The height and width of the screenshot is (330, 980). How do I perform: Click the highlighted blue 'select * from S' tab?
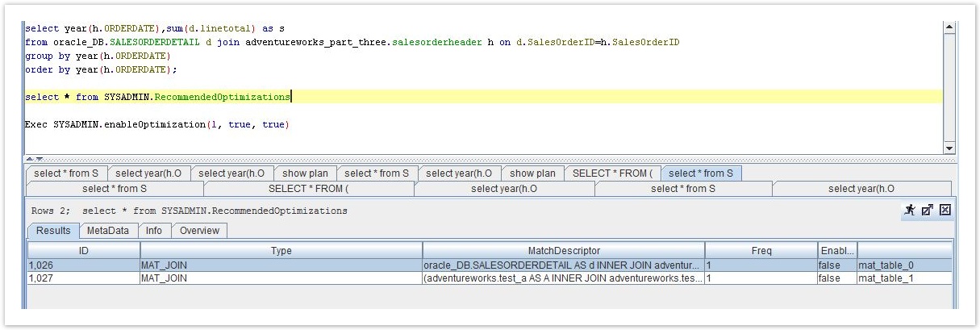pos(700,173)
